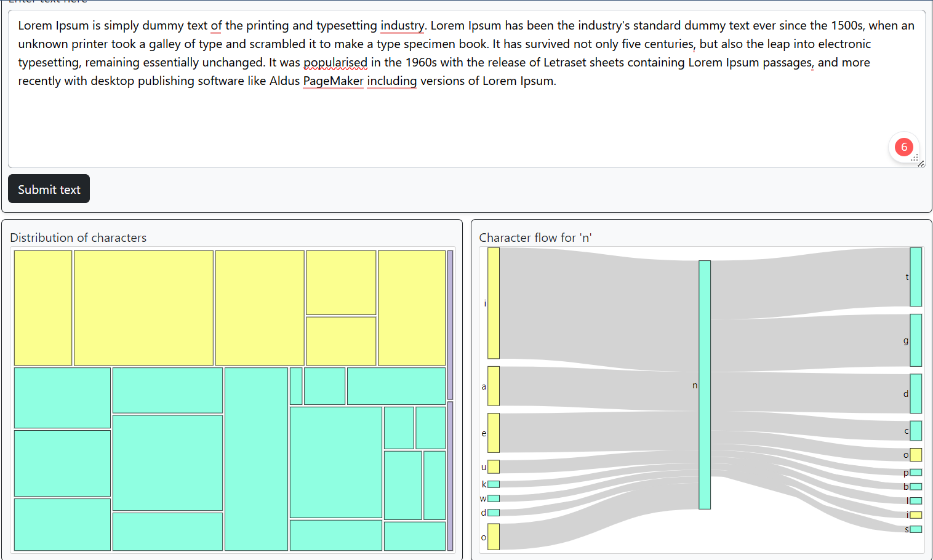Click the right 's' target node
This screenshot has width=933, height=560.
click(x=916, y=529)
